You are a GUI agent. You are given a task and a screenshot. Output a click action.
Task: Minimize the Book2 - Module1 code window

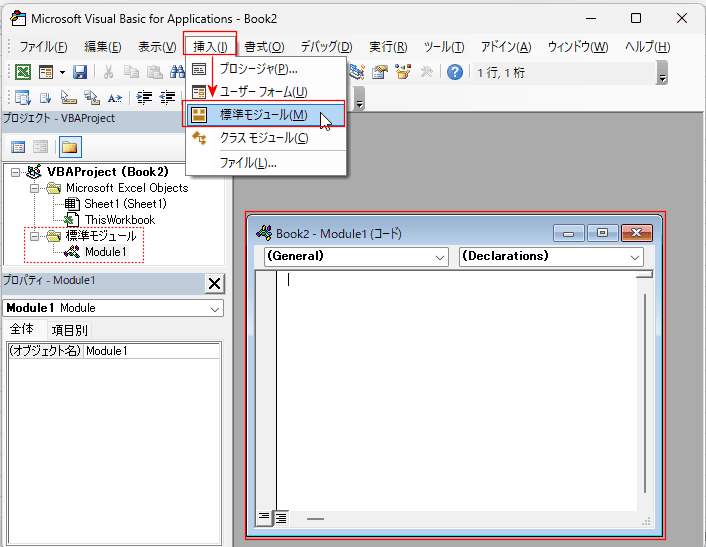click(x=569, y=233)
